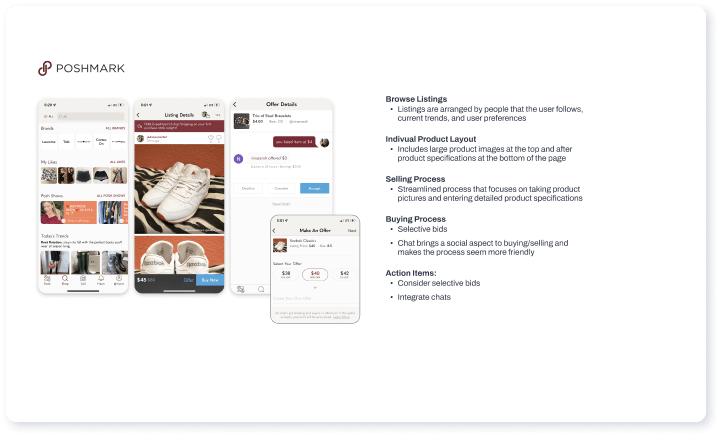Image resolution: width=720 pixels, height=436 pixels.
Task: Open the All Likes link
Action: [x=118, y=162]
